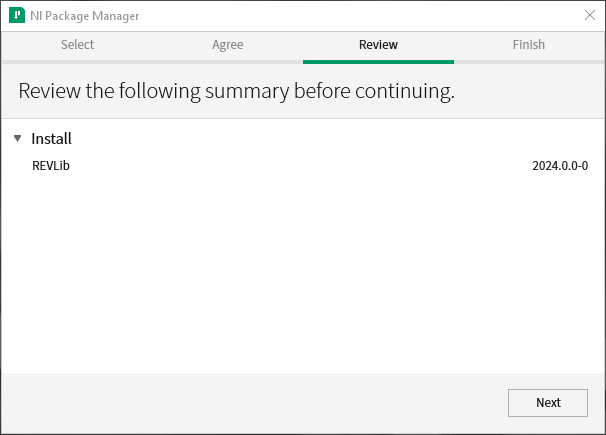
Task: Select the active Review tab
Action: pyautogui.click(x=378, y=45)
